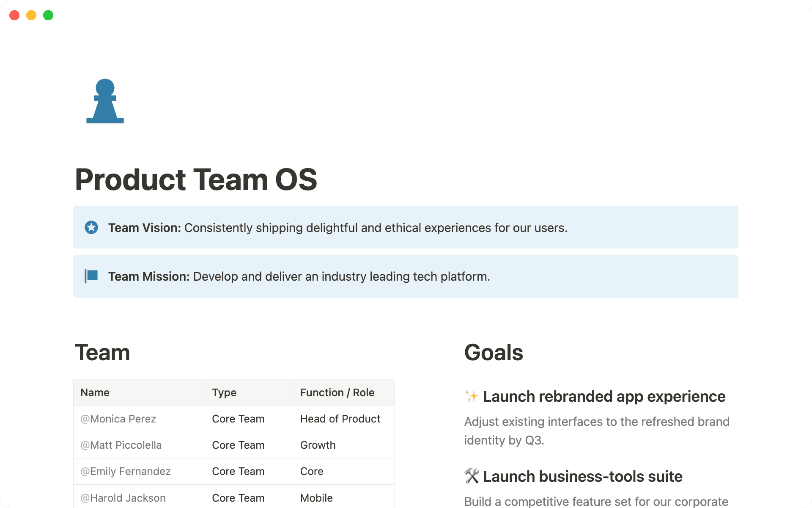Click the Team Vision callout text

coord(337,227)
